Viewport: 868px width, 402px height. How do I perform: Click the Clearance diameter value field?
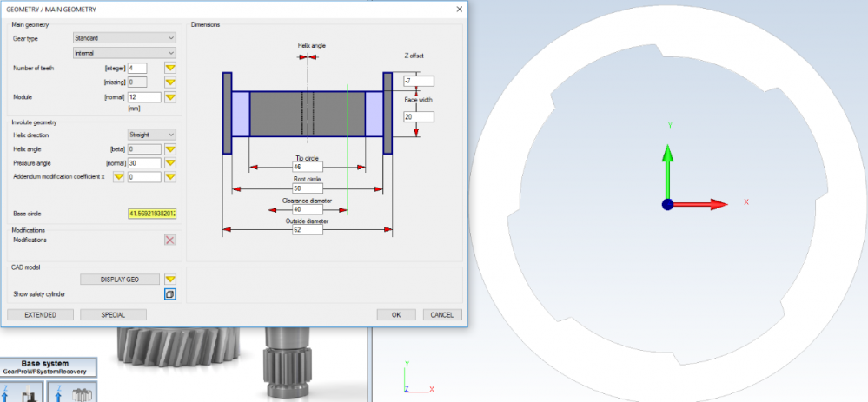308,209
